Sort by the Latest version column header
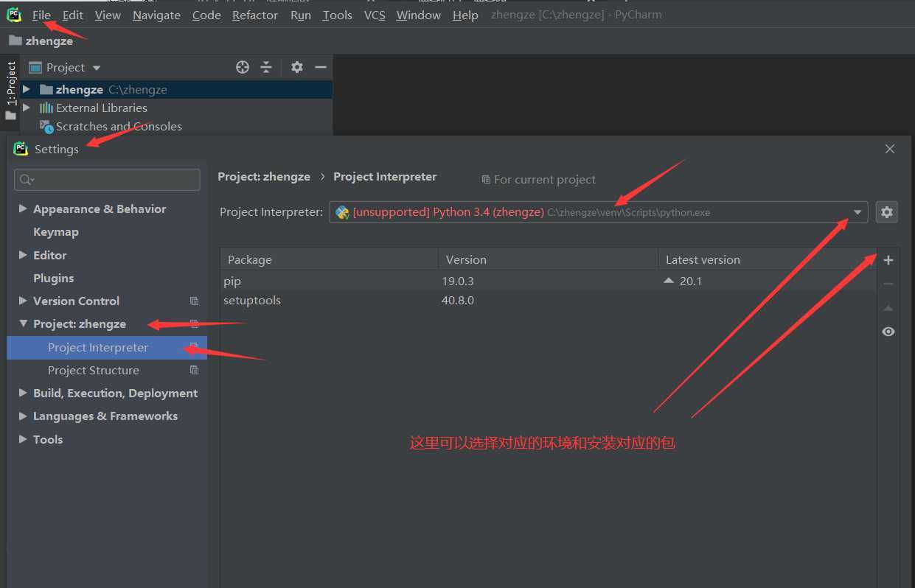915x588 pixels. 767,259
